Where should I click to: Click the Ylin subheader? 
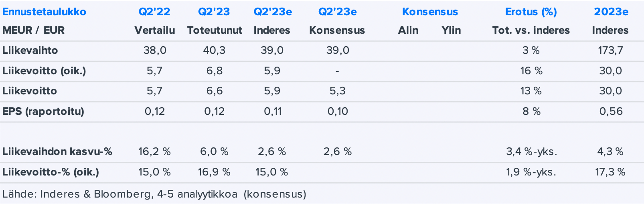[x=451, y=30]
